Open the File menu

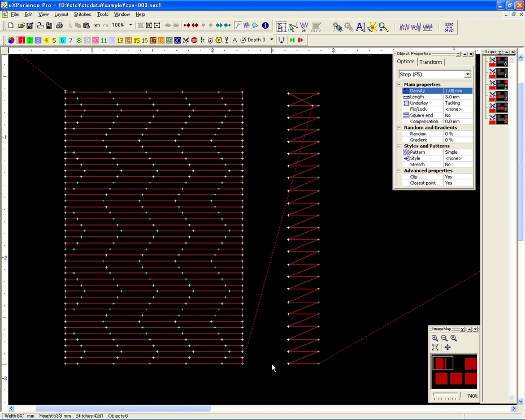point(15,14)
